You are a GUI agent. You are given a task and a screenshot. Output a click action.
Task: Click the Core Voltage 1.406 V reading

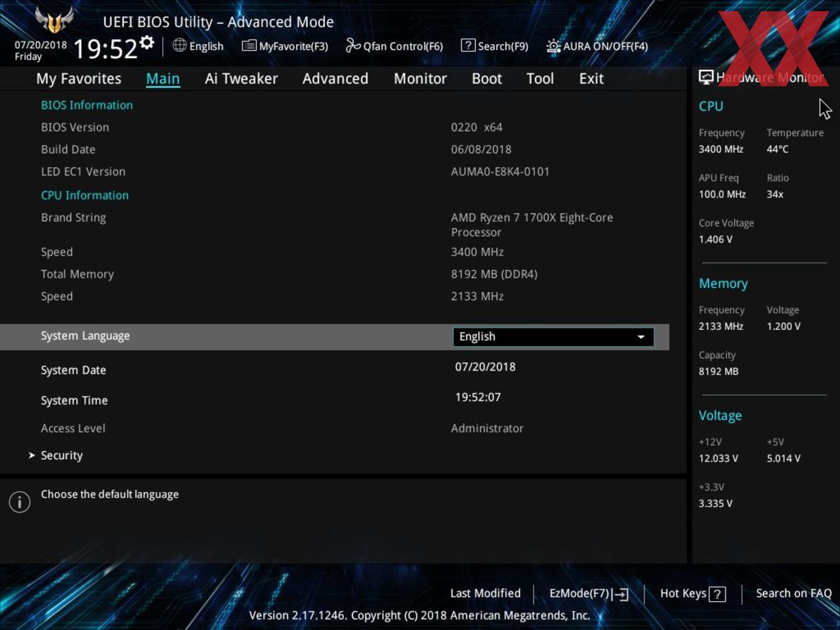pyautogui.click(x=715, y=239)
